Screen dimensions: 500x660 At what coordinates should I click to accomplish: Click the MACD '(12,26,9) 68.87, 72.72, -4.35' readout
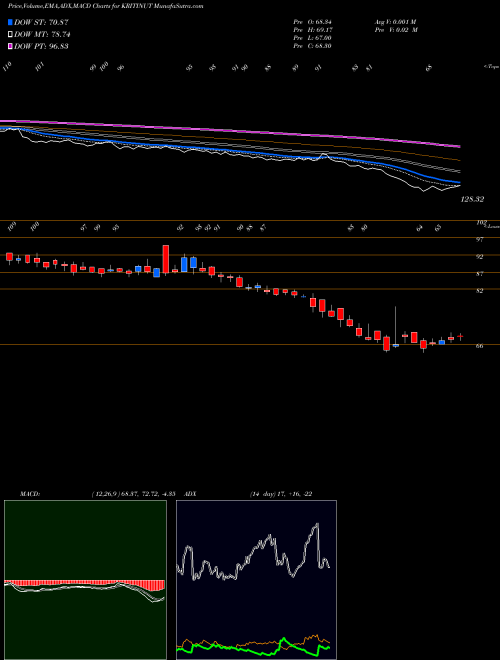coord(133,494)
